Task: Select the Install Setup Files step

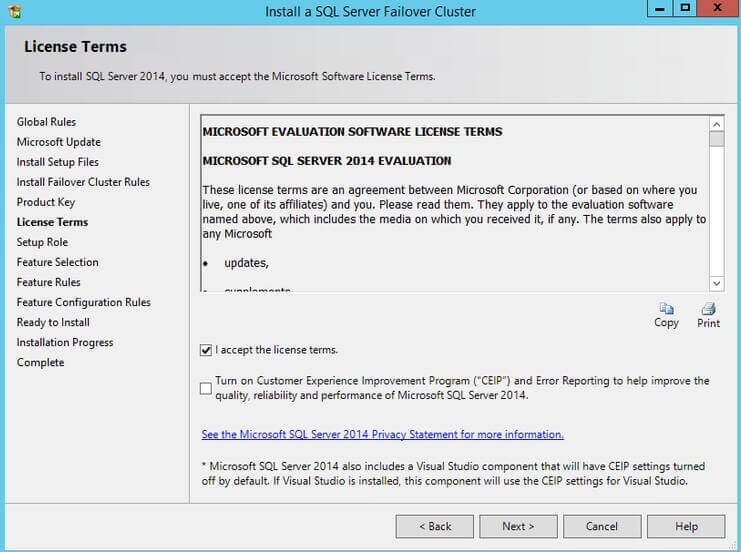Action: click(58, 162)
